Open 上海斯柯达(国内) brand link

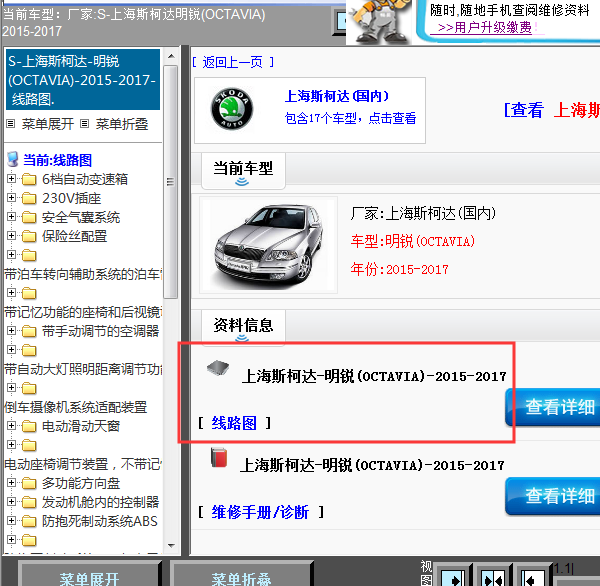click(x=336, y=96)
